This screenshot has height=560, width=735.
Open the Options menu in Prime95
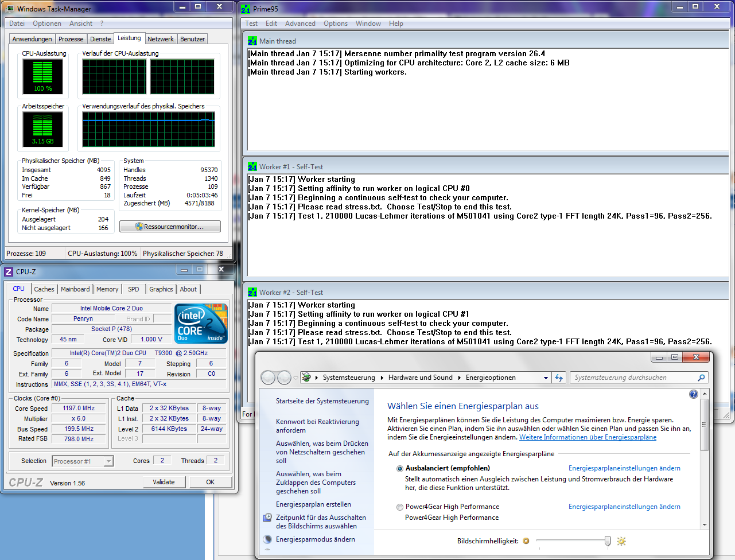[336, 24]
